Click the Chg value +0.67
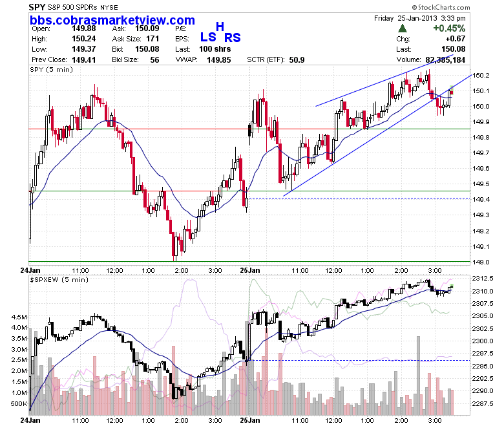Viewport: 504px width, 426px height. coord(455,39)
